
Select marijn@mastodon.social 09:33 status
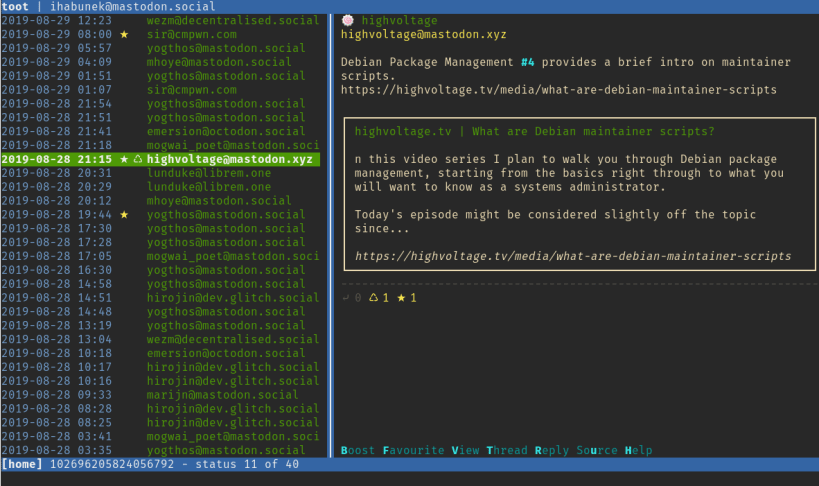click(160, 395)
